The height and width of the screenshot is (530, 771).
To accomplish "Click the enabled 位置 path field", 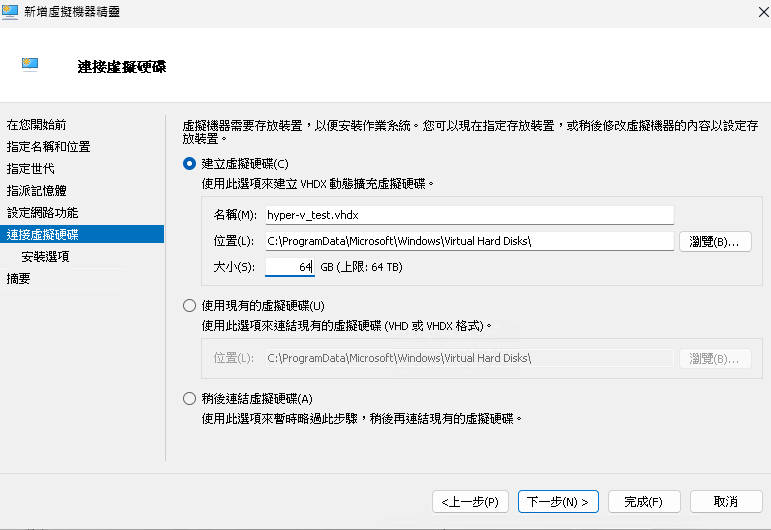I will pyautogui.click(x=470, y=241).
